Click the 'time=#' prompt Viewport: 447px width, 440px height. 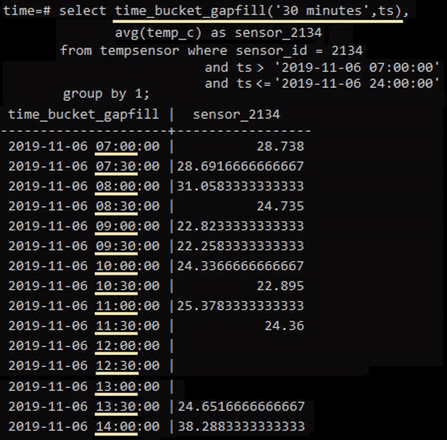coord(27,11)
